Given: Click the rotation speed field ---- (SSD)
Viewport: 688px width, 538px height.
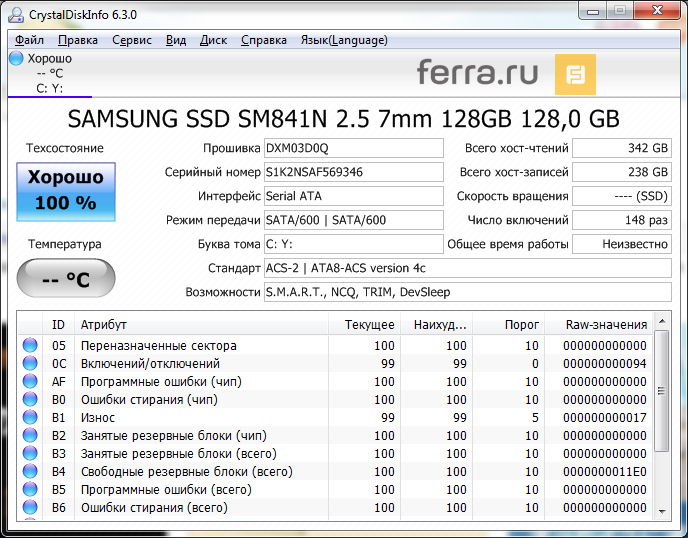Looking at the screenshot, I should pyautogui.click(x=622, y=196).
